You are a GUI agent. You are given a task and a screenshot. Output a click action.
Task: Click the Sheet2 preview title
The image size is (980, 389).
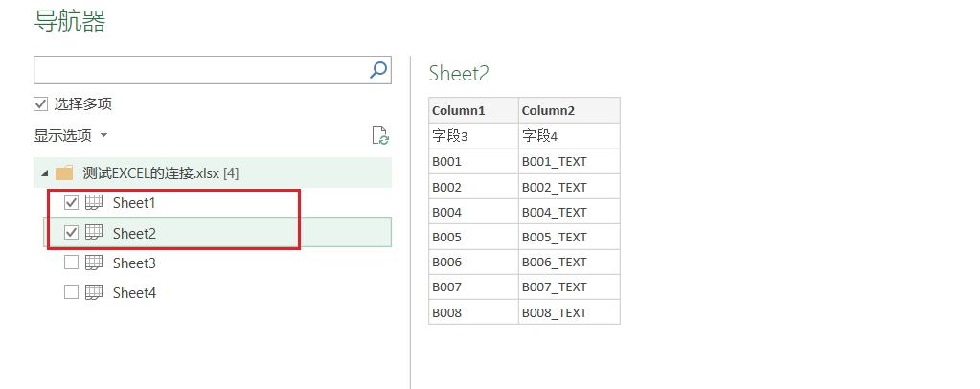coord(459,73)
